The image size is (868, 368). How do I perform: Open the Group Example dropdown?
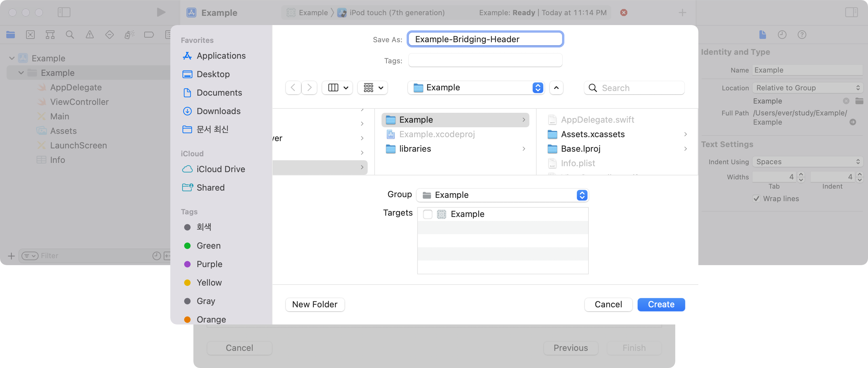502,195
